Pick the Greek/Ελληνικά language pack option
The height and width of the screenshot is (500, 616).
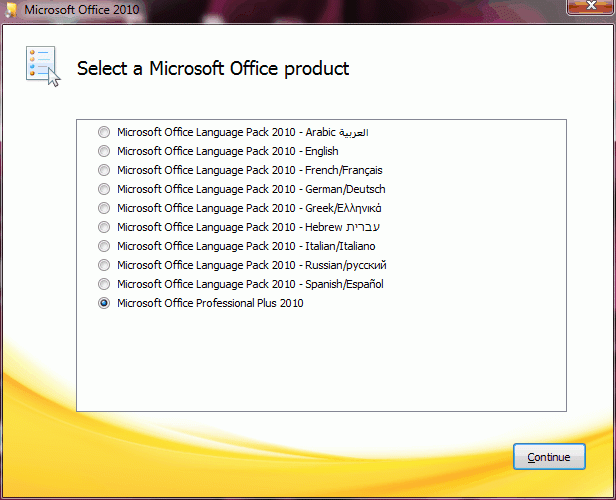[104, 208]
